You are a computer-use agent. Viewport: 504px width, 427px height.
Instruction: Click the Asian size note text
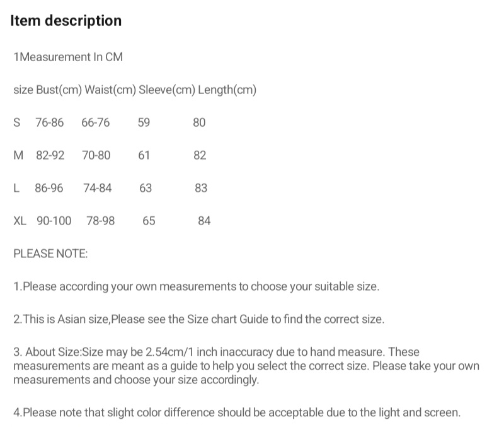pos(198,320)
